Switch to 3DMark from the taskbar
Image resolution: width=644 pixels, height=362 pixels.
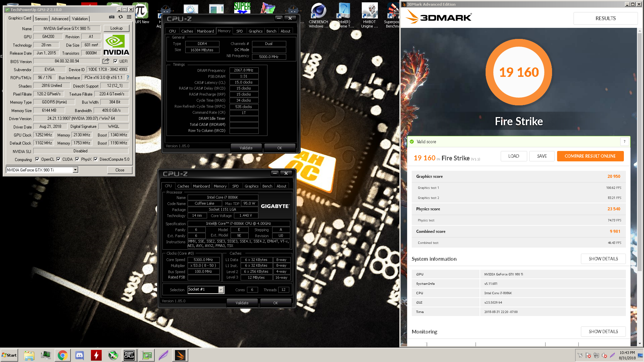pos(180,355)
